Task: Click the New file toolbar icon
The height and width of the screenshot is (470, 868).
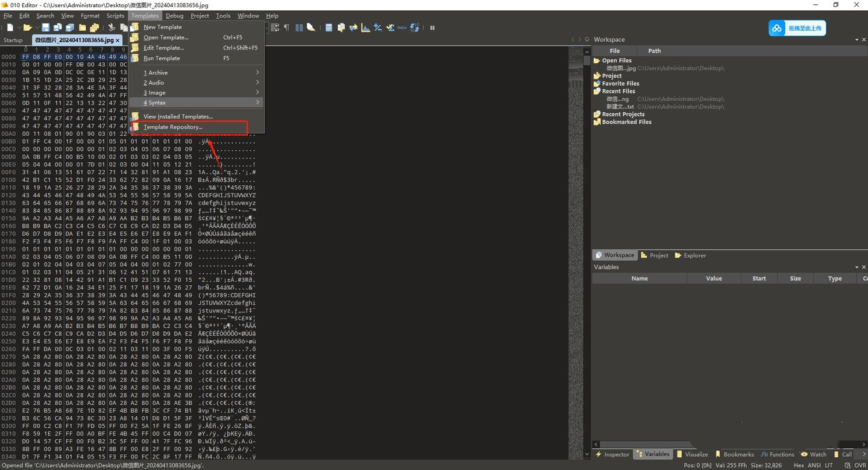Action: click(x=10, y=27)
